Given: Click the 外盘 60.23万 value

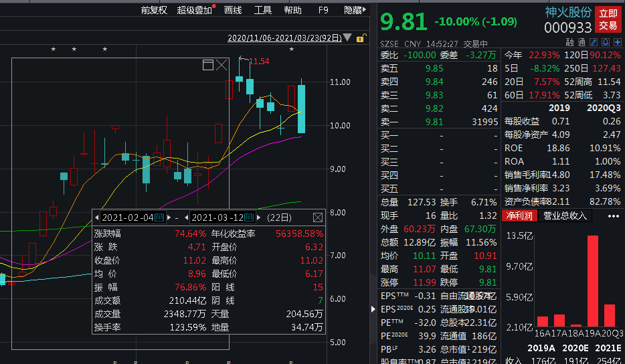Looking at the screenshot, I should [420, 229].
